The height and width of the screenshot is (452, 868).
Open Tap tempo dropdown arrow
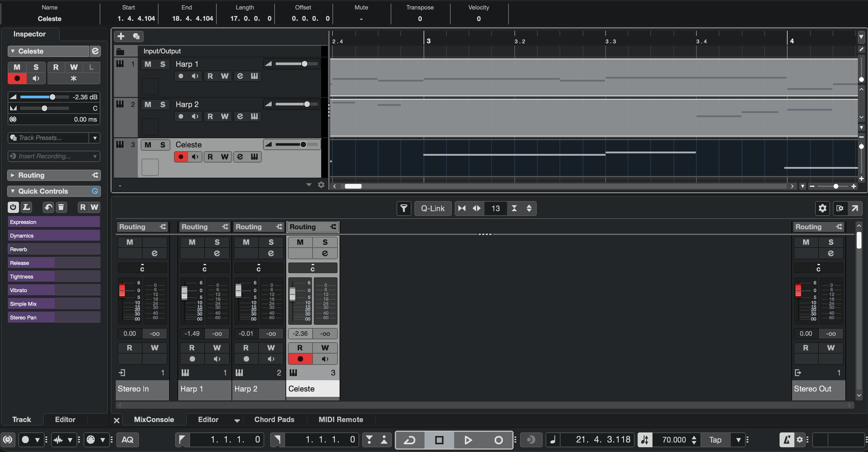738,440
